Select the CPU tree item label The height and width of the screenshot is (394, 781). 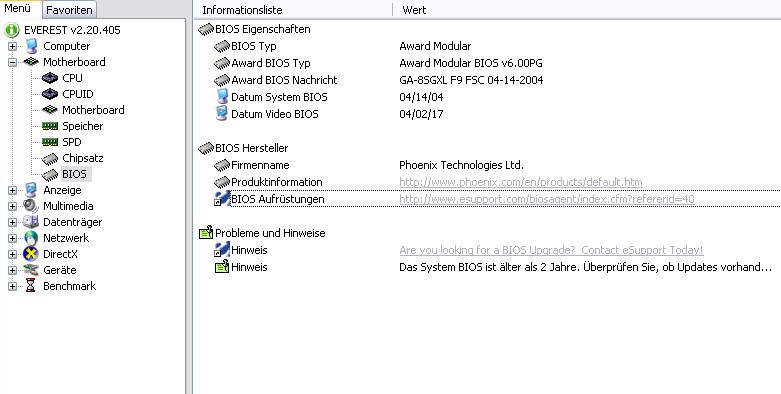click(x=73, y=78)
